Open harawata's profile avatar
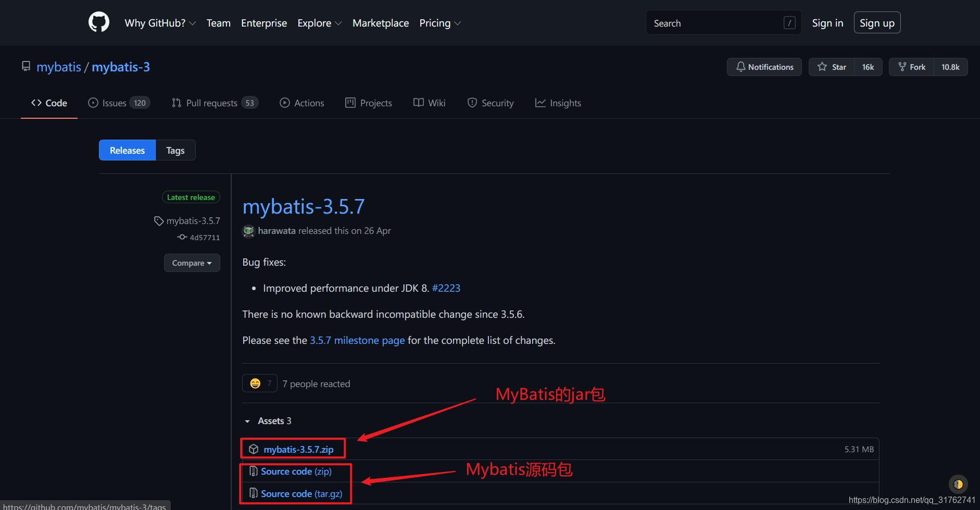The height and width of the screenshot is (510, 980). click(x=248, y=231)
